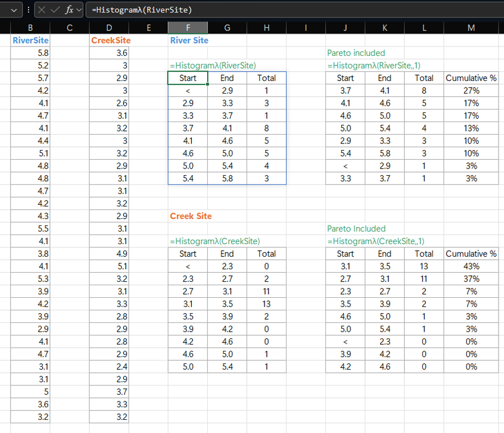Click the End value 5.8 in the River histogram
Viewport: 504px width, 433px height.
(227, 178)
